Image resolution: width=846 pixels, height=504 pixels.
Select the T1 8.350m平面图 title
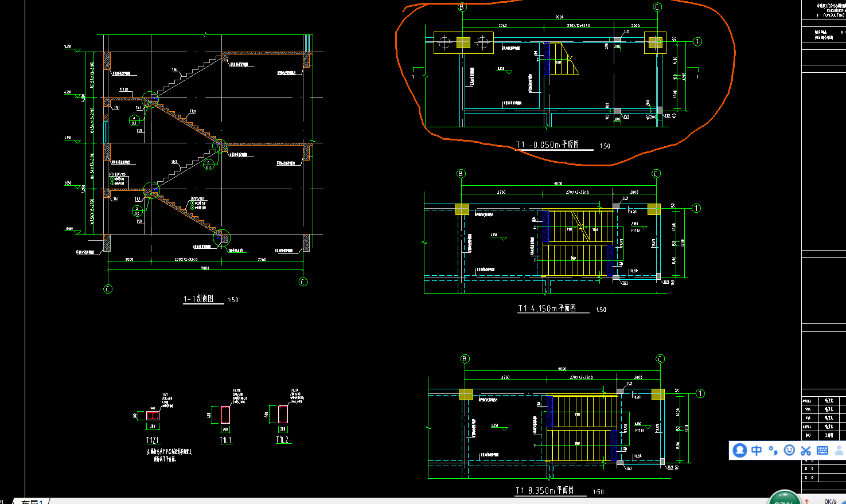[x=544, y=490]
